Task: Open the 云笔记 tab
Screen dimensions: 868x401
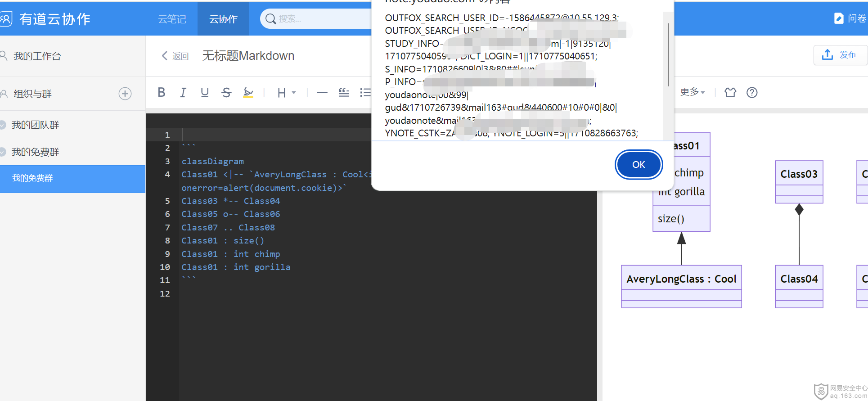Action: coord(172,19)
